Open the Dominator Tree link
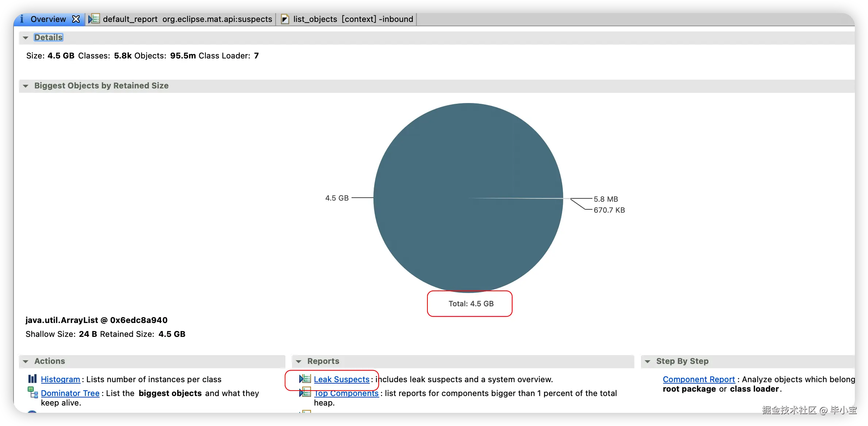The width and height of the screenshot is (868, 426). tap(70, 393)
